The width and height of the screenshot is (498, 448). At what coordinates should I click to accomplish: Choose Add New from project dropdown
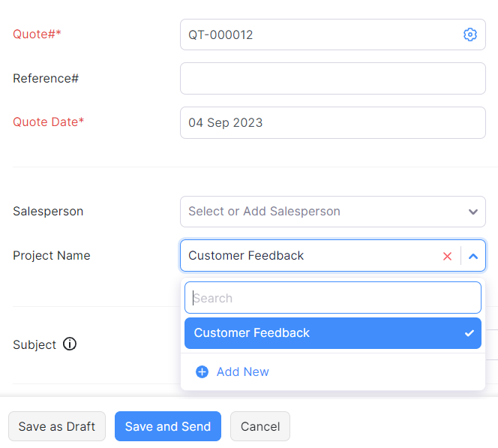pyautogui.click(x=242, y=371)
